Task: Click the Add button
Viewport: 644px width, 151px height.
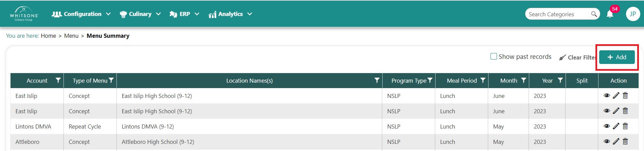Action: 617,57
